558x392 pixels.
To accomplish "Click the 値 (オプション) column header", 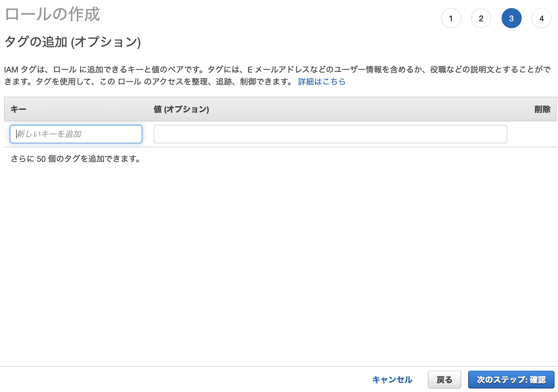I will pos(181,109).
